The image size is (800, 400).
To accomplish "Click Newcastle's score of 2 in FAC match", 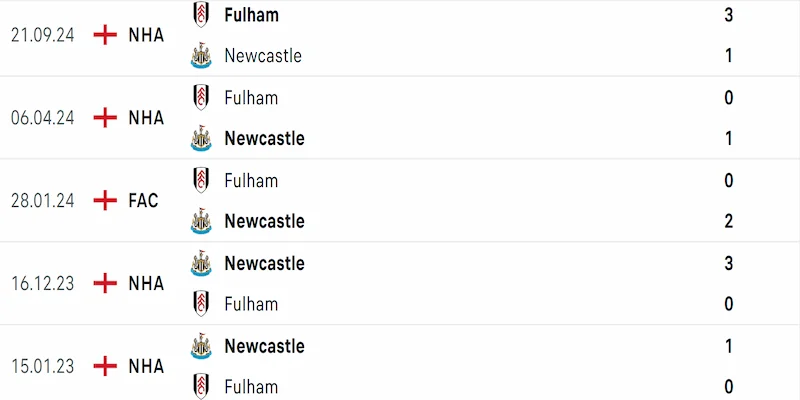I will tap(728, 221).
